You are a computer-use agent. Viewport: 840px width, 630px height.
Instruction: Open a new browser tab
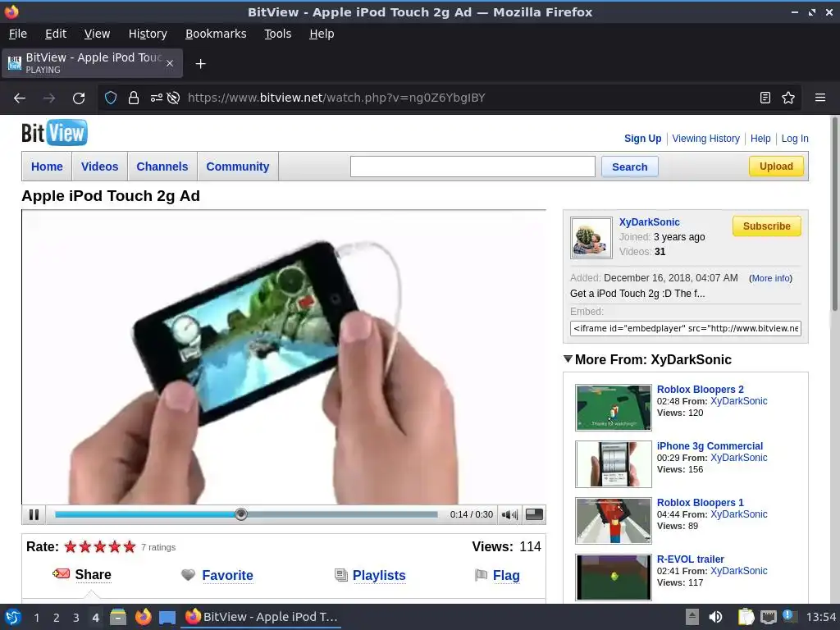point(200,64)
